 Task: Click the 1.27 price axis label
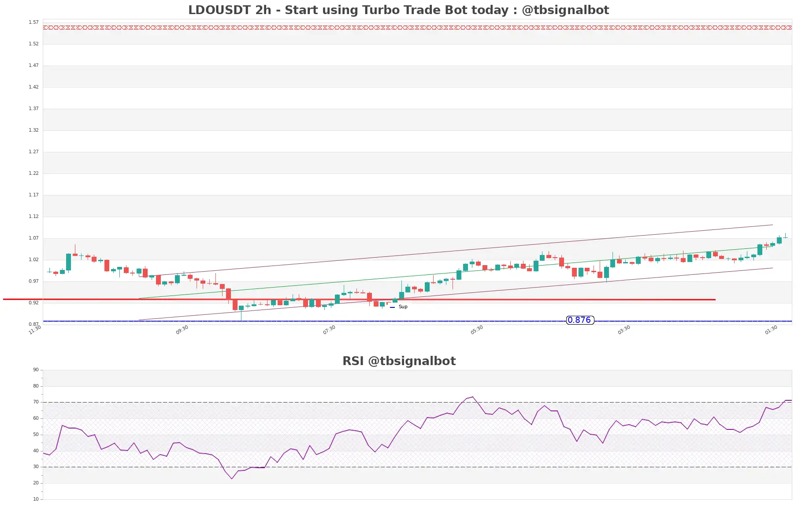pos(33,151)
